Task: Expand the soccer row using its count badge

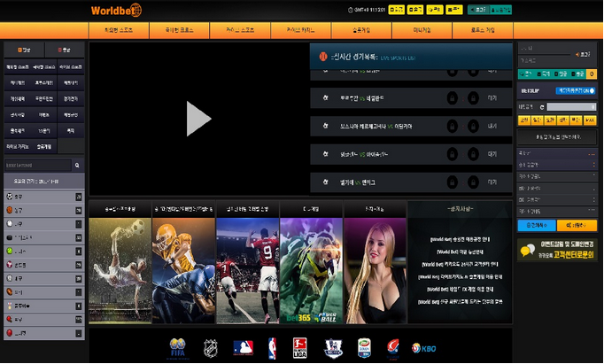Action: (79, 197)
